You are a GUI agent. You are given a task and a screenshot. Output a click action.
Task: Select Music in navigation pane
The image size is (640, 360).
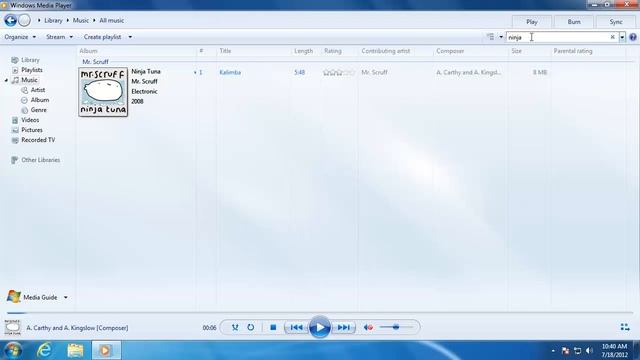(x=29, y=80)
